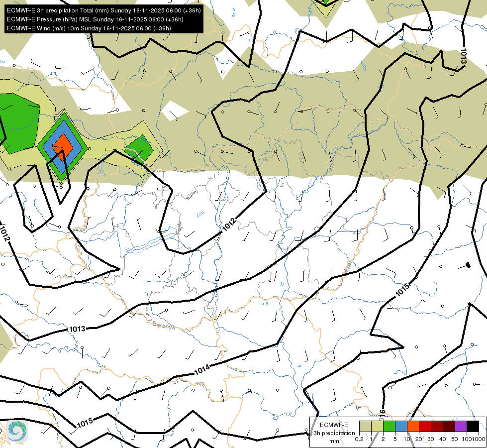
Task: Click the Wind (m/s) 10m header line
Action: click(89, 28)
